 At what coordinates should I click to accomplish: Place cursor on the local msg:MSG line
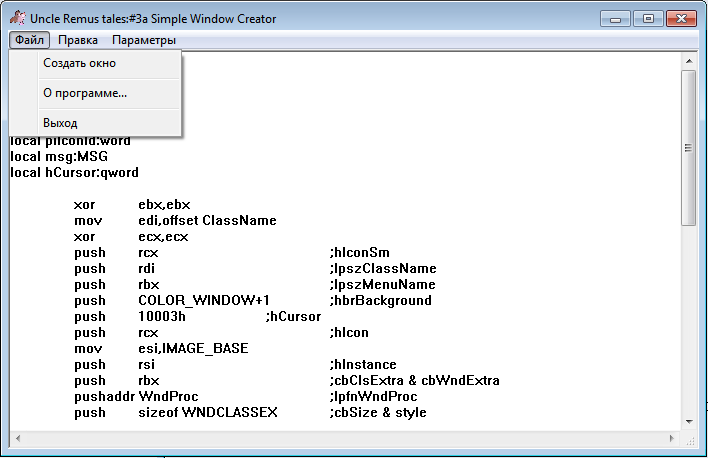coord(58,156)
